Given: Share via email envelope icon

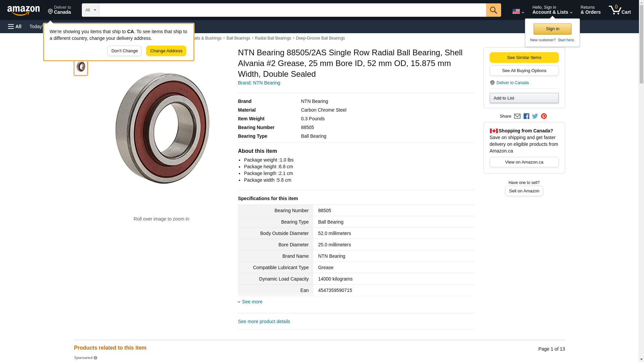Looking at the screenshot, I should 517,116.
